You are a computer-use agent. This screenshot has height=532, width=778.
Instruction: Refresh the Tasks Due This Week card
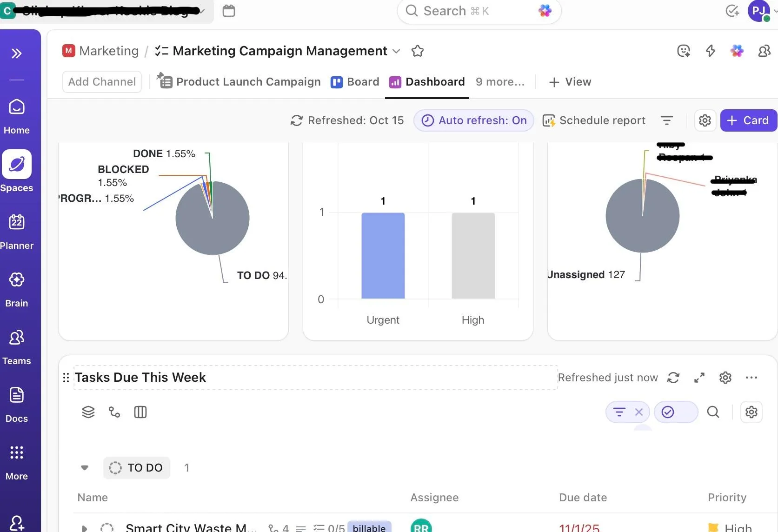point(673,378)
